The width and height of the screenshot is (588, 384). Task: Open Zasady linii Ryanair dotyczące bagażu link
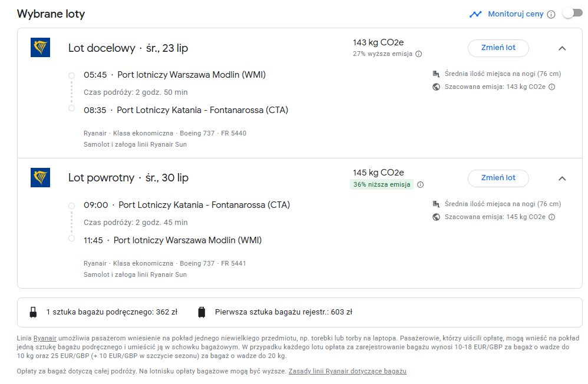click(x=347, y=372)
